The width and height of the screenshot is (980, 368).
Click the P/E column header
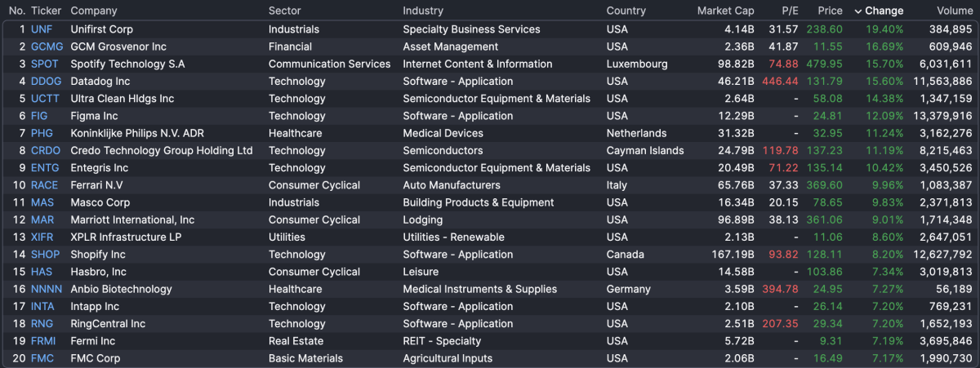[790, 11]
